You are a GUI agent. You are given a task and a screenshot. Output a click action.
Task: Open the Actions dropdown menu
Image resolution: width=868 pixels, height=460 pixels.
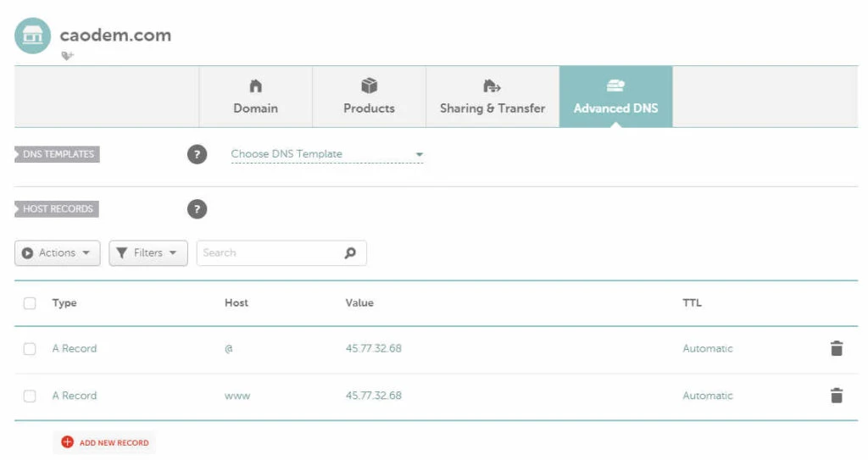57,253
